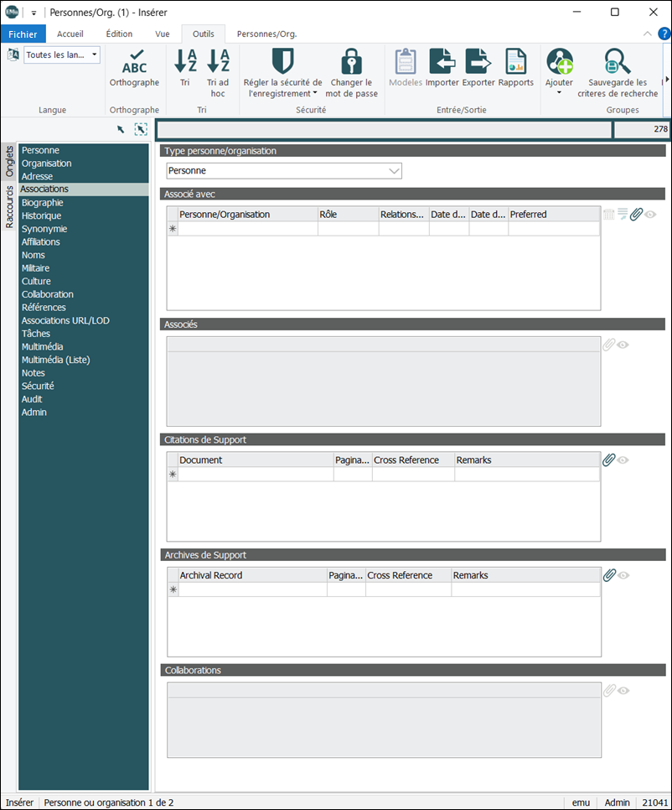
Task: Click the paperclip icon beside the Collaborations box
Action: click(x=609, y=691)
